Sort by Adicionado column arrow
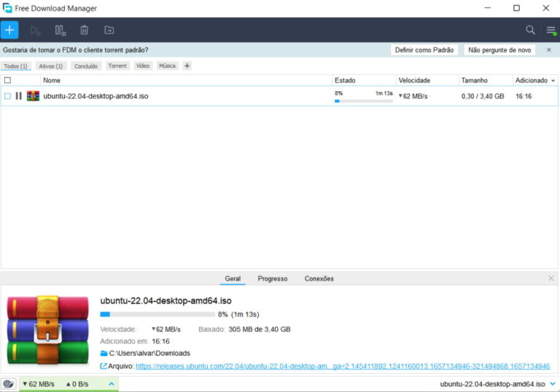The height and width of the screenshot is (392, 560). point(553,81)
